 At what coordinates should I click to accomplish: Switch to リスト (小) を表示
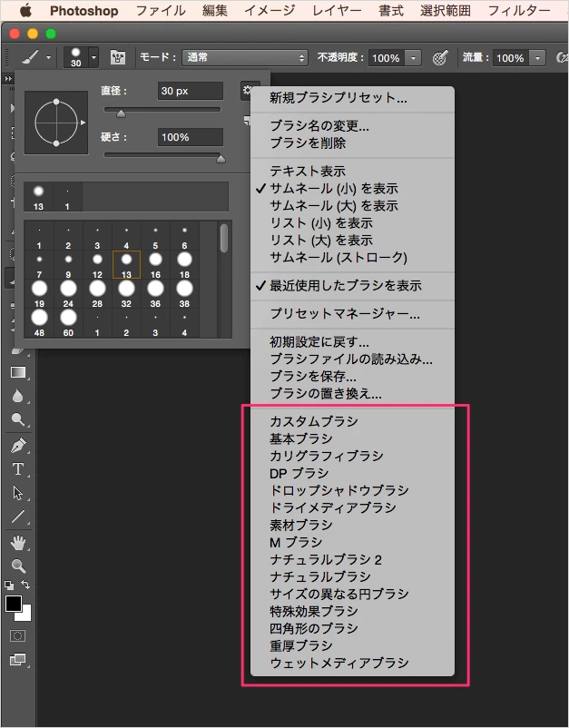[x=321, y=223]
